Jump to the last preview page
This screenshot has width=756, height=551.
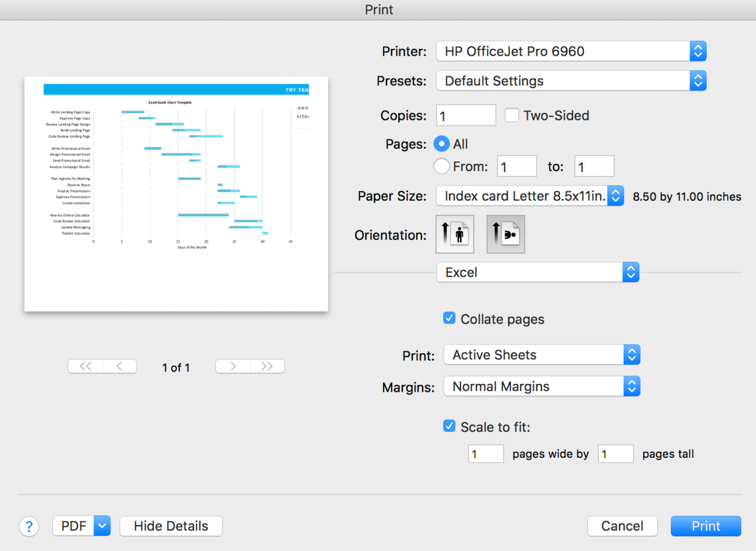click(267, 366)
